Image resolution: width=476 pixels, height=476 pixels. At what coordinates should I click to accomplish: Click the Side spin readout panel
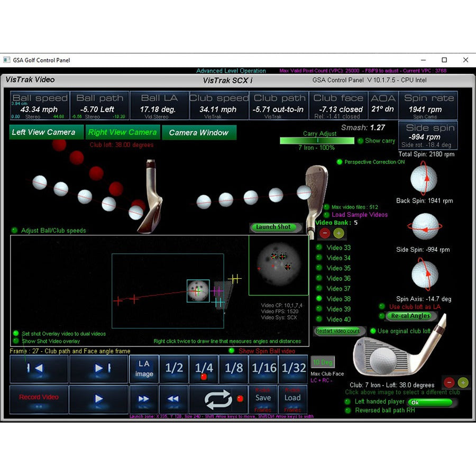coord(428,135)
